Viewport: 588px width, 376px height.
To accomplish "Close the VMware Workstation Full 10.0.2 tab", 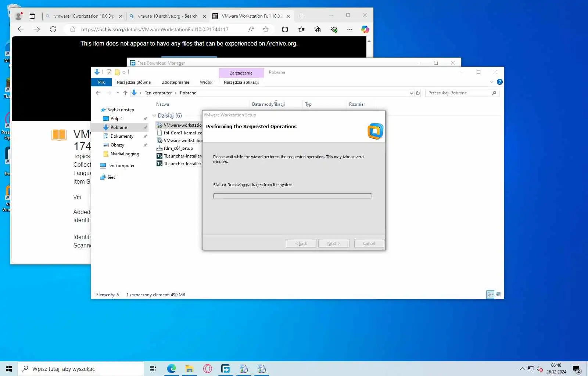I will [288, 16].
